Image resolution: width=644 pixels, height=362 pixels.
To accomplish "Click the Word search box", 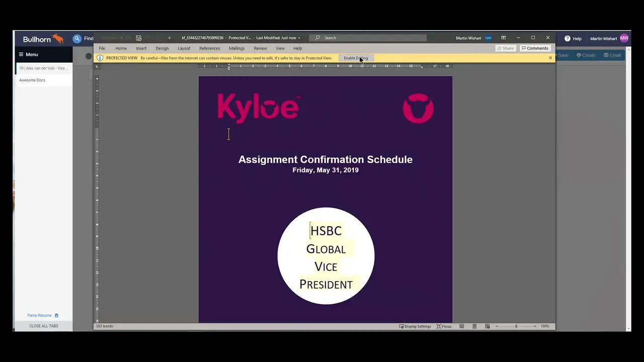I will click(368, 38).
